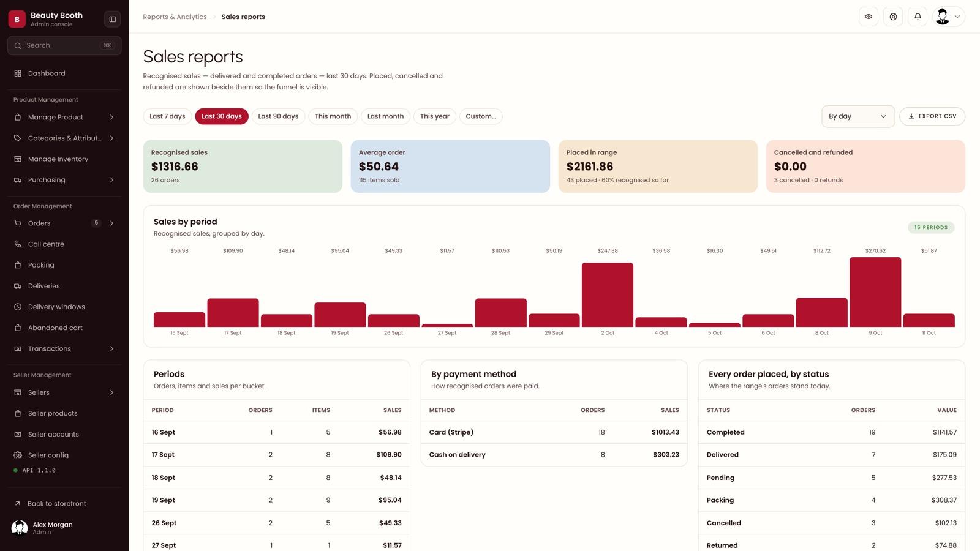Export the report as CSV

(932, 116)
